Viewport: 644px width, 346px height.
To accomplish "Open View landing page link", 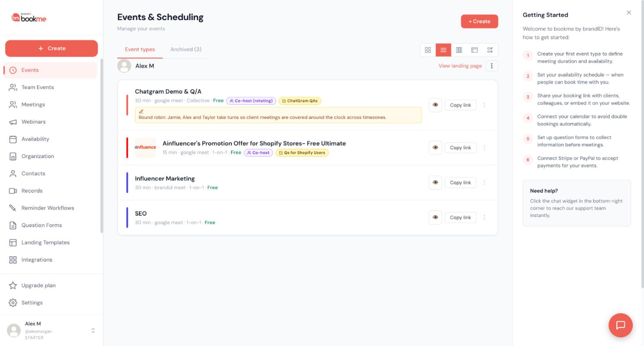I will pos(460,66).
